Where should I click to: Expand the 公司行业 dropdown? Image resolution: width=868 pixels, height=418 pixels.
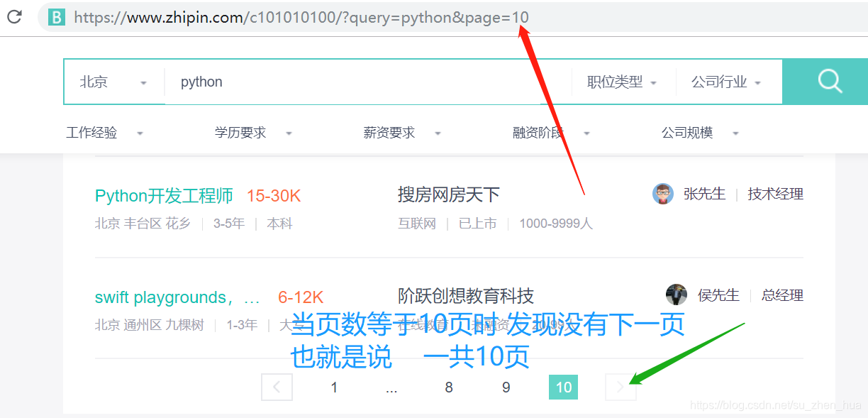726,82
